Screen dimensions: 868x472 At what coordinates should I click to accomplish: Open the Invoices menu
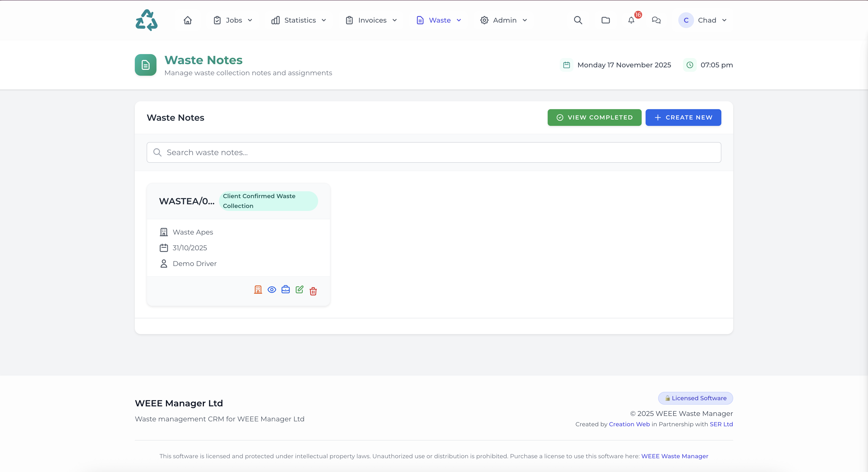371,20
